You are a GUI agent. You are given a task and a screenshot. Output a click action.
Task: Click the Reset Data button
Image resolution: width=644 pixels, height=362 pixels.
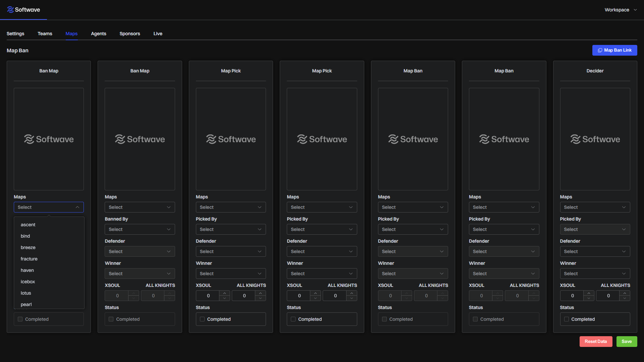click(x=596, y=341)
